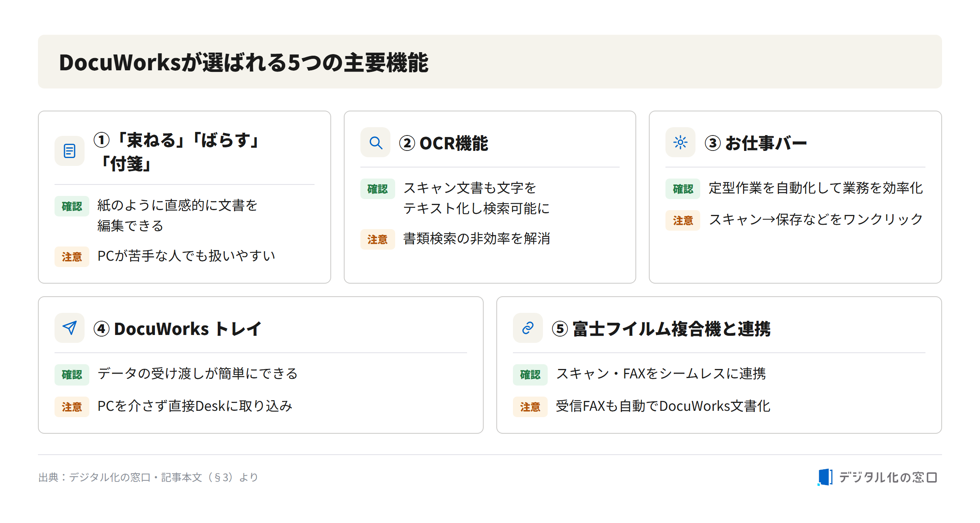Click the text '書類検索の非効率を解消'
The width and height of the screenshot is (980, 523).
pyautogui.click(x=477, y=239)
